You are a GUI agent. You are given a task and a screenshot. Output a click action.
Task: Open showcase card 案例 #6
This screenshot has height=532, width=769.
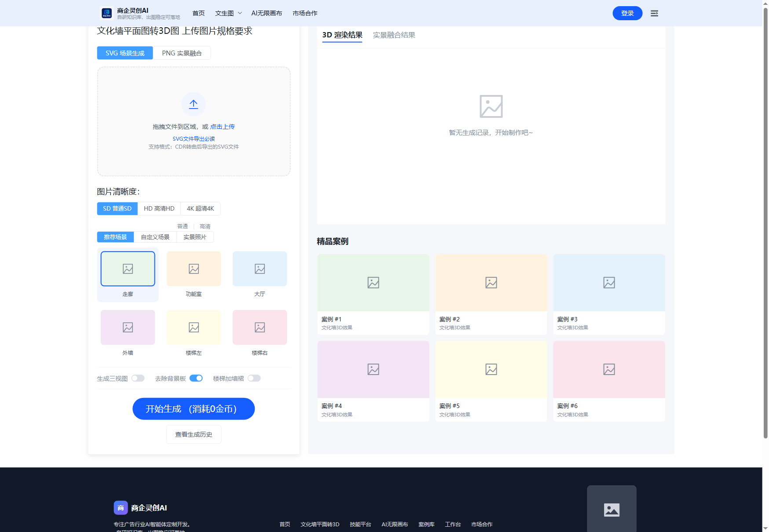[609, 381]
